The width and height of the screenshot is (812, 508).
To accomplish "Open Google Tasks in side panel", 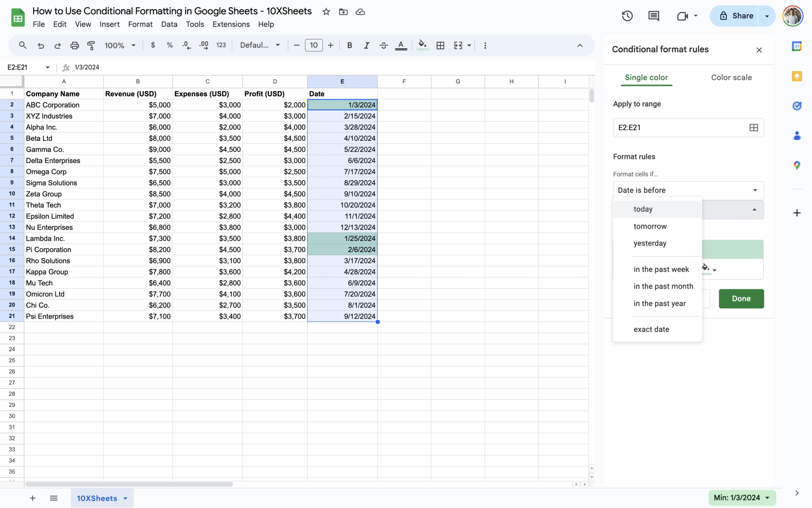I will pos(797,106).
